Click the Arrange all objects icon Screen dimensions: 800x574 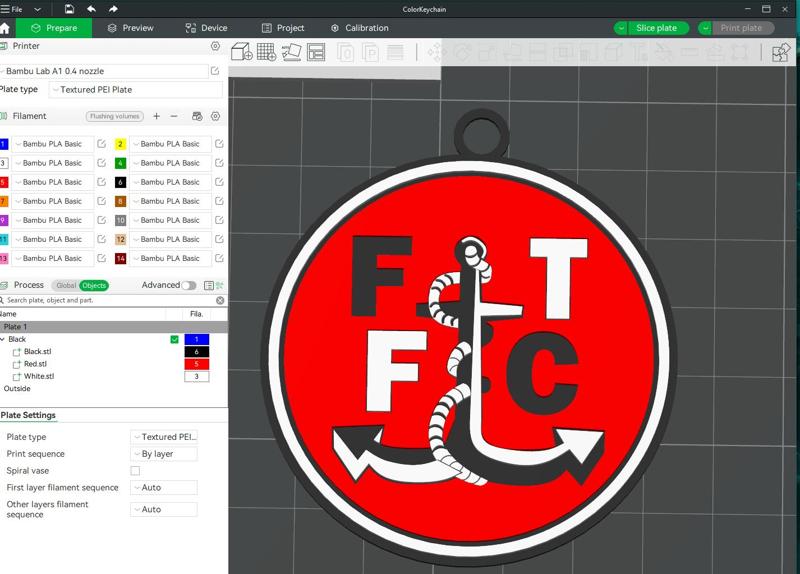[316, 52]
